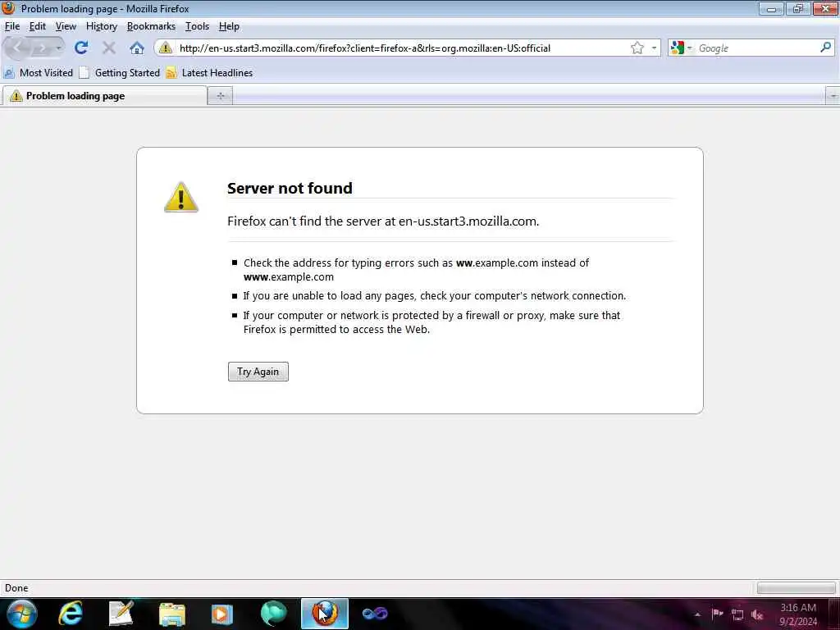Open the media player taskbar icon
This screenshot has width=840, height=630.
point(221,614)
